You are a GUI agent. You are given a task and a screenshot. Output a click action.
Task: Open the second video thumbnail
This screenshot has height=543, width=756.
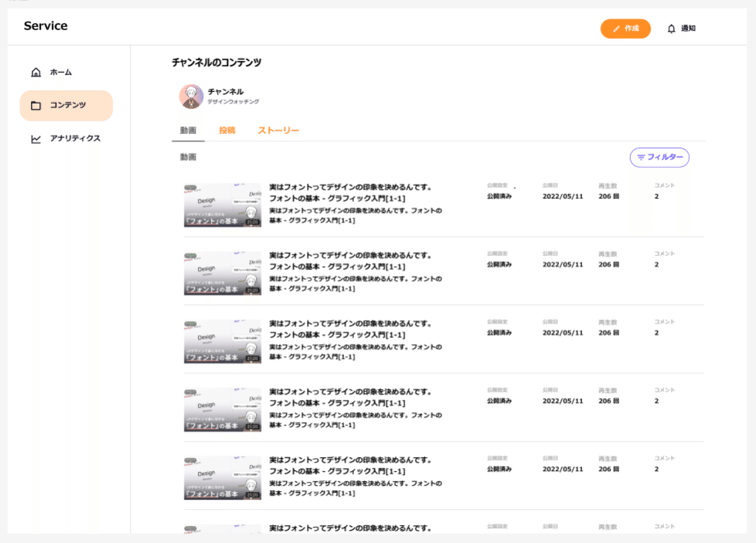click(223, 273)
